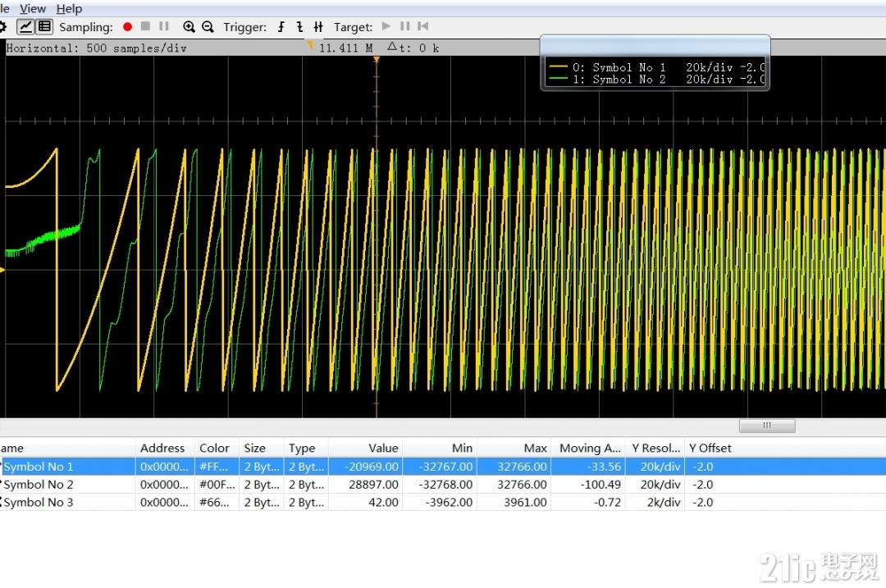Click the Δt: 0 k readout
This screenshot has width=886, height=588.
[413, 48]
